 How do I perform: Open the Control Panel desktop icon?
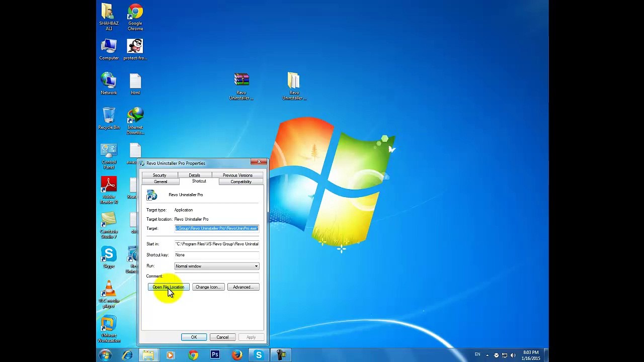pos(109,156)
